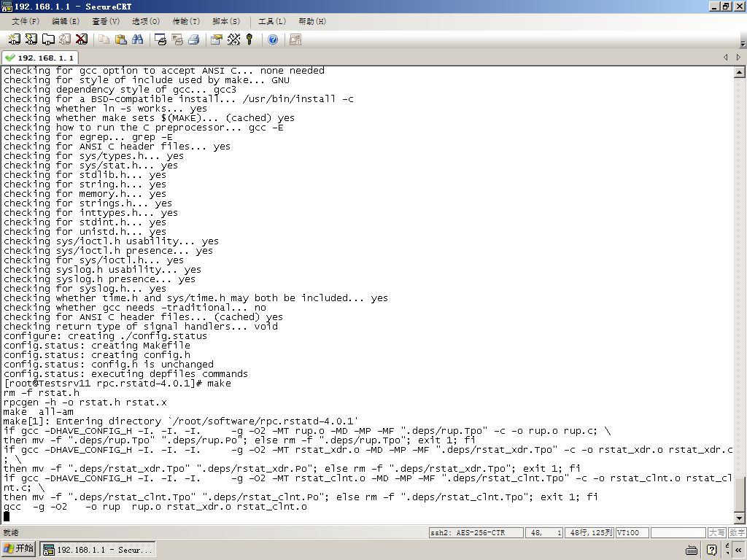Select the 192.168.1.1 session tab
The height and width of the screenshot is (560, 747).
pos(40,58)
